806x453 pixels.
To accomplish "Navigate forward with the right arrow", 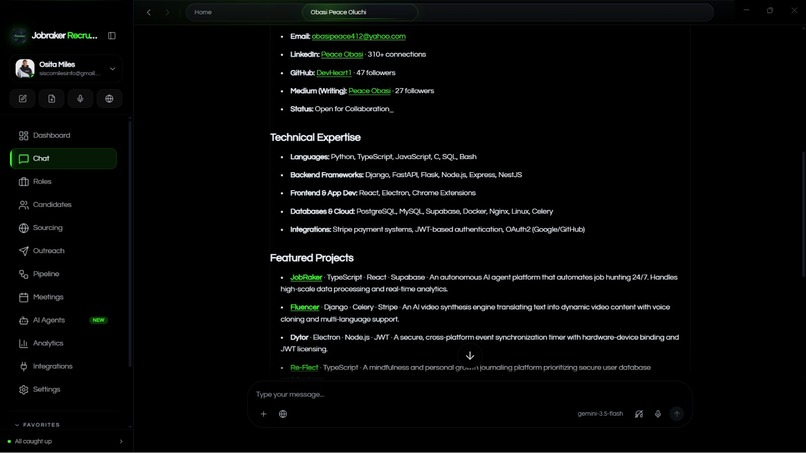I will click(167, 12).
